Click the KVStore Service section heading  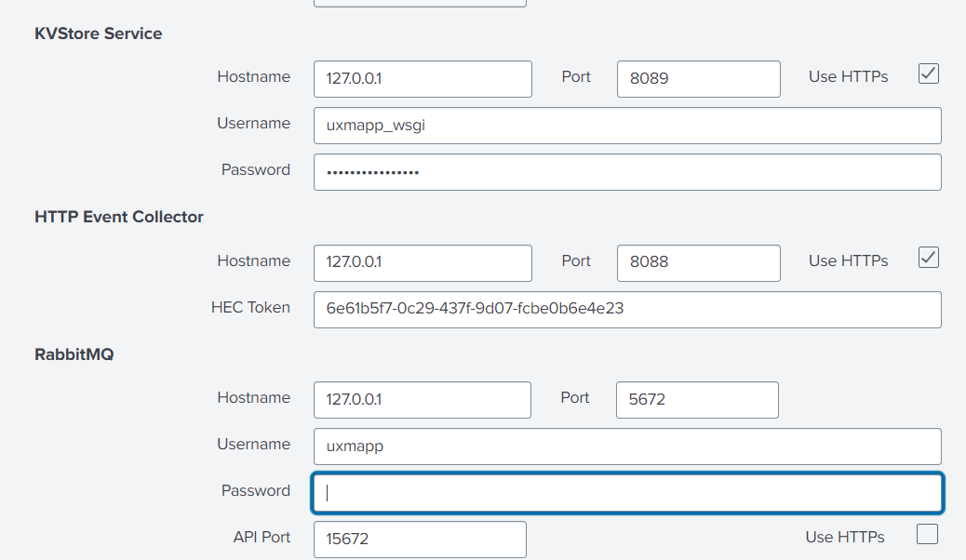click(98, 33)
